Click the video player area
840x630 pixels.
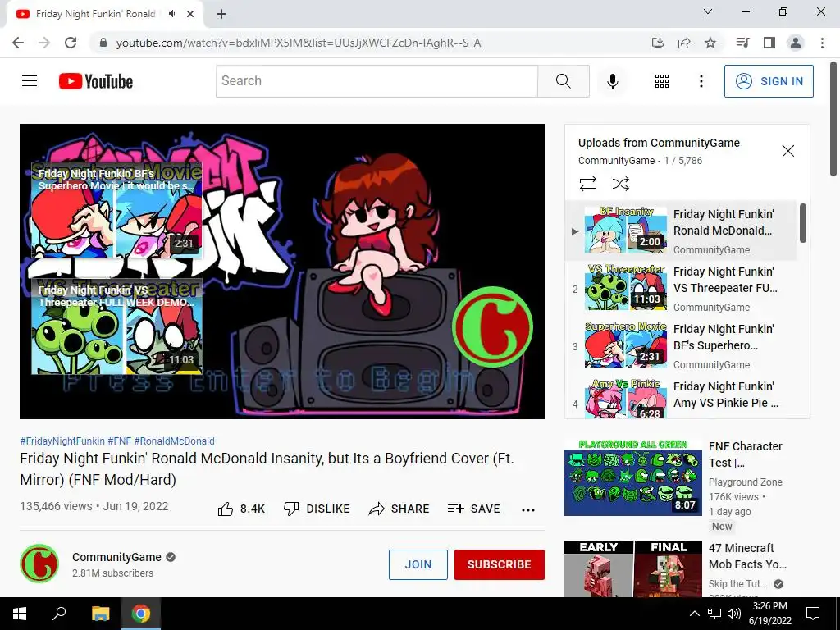click(282, 271)
